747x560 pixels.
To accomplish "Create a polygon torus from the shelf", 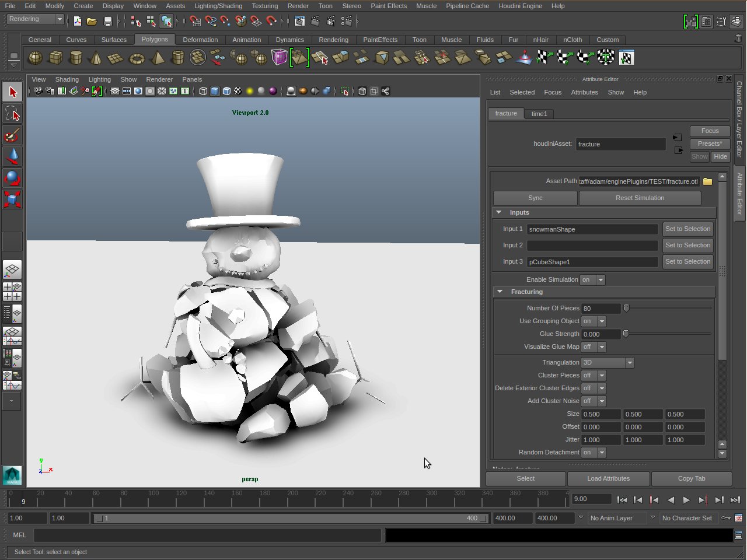I will pyautogui.click(x=137, y=58).
